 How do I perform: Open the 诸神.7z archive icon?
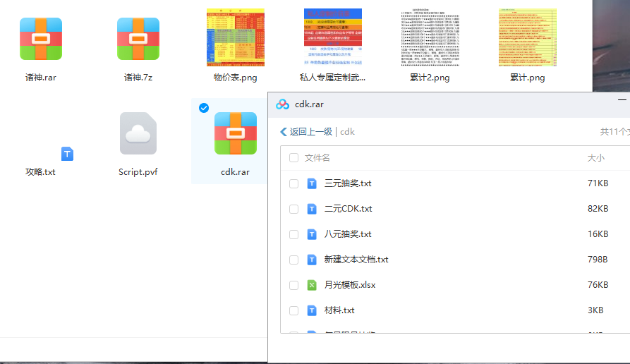point(138,39)
